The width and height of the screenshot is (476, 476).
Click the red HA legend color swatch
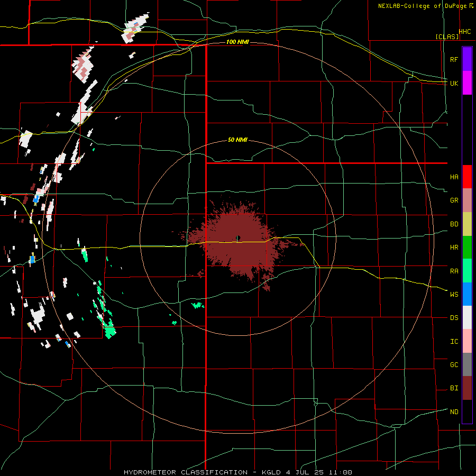(467, 177)
